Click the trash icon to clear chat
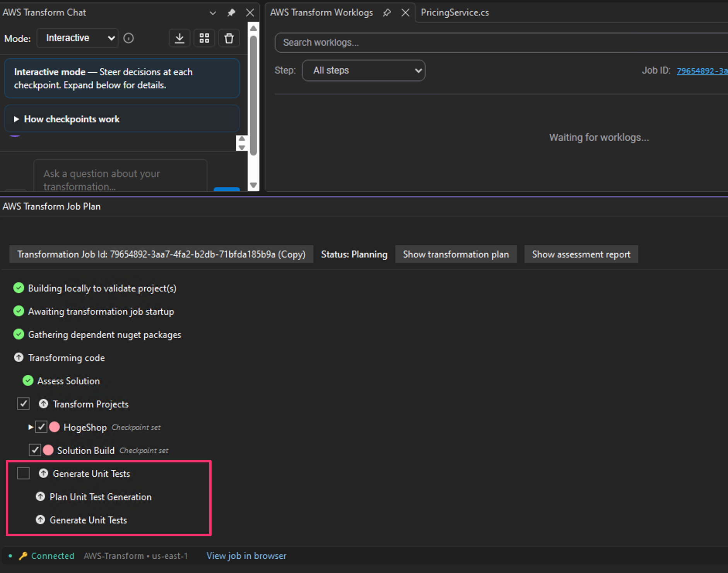The height and width of the screenshot is (573, 728). coord(229,38)
